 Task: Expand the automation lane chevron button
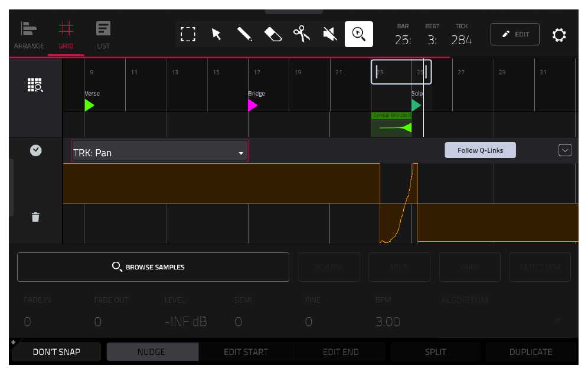(565, 150)
